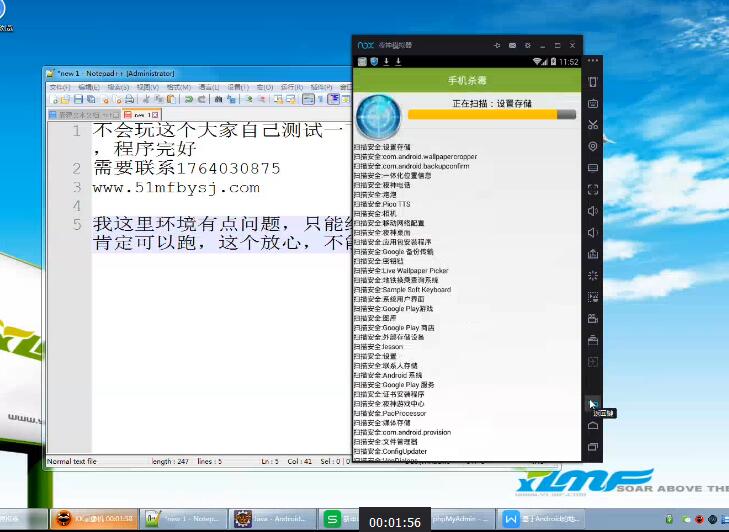Click the APK install icon in Nox sidebar
The image size is (729, 532).
tap(593, 254)
